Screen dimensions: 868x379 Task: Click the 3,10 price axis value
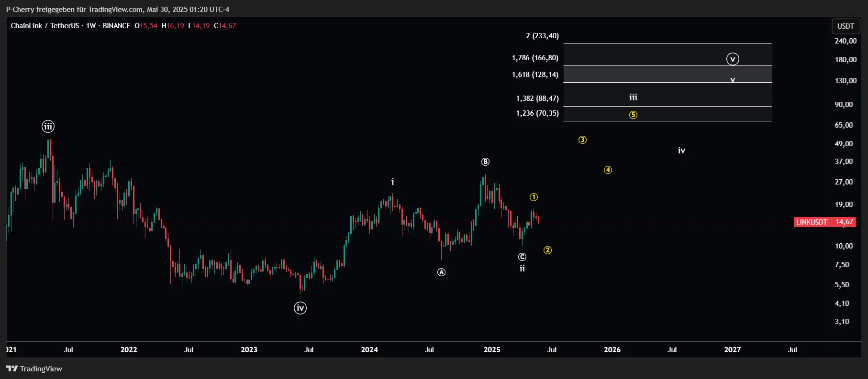(x=842, y=322)
